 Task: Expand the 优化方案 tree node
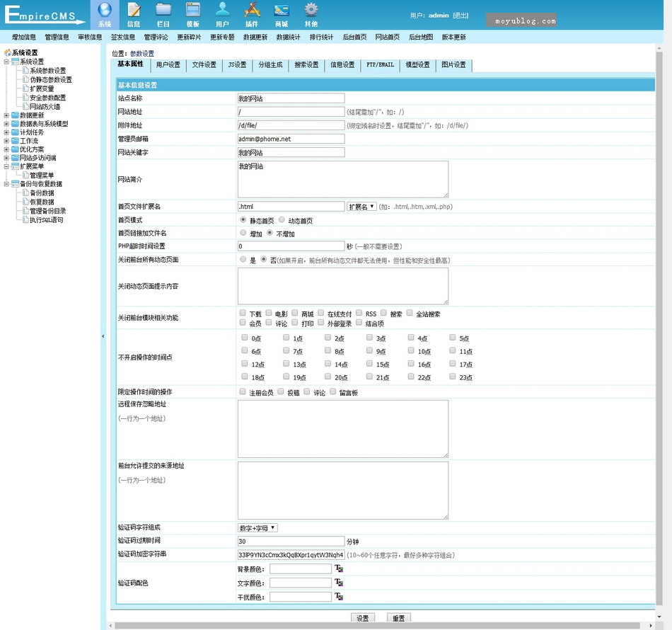(6, 149)
